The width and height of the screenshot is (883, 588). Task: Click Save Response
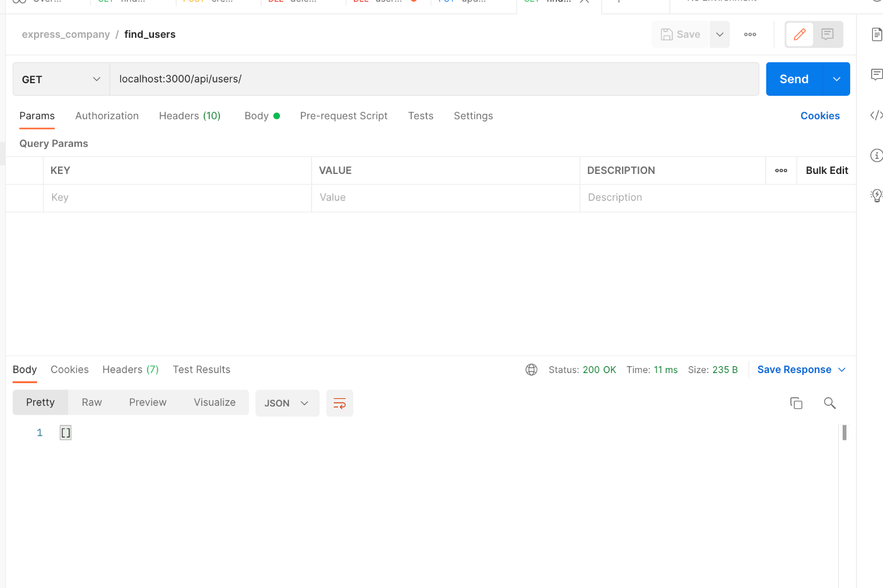click(794, 370)
